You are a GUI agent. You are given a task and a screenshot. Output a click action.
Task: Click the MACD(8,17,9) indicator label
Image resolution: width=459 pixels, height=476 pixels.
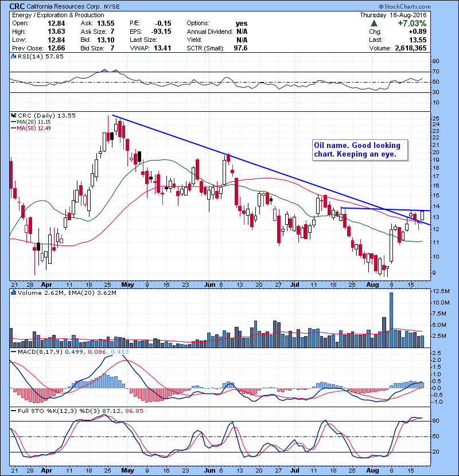40,352
